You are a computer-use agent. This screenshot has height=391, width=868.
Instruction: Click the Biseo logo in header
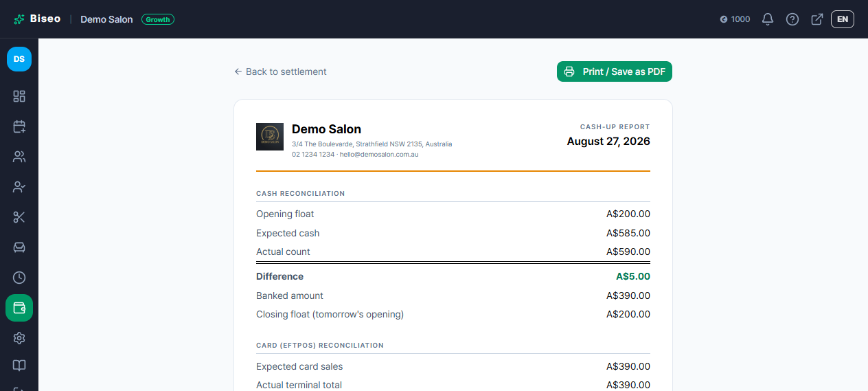[37, 19]
